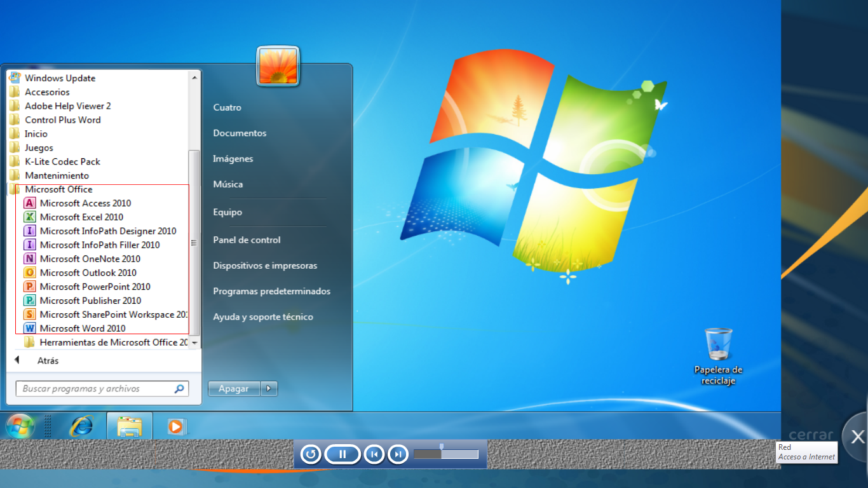Click the taskbar toolbar drag handle
Screen dimensions: 868x488
pos(48,426)
